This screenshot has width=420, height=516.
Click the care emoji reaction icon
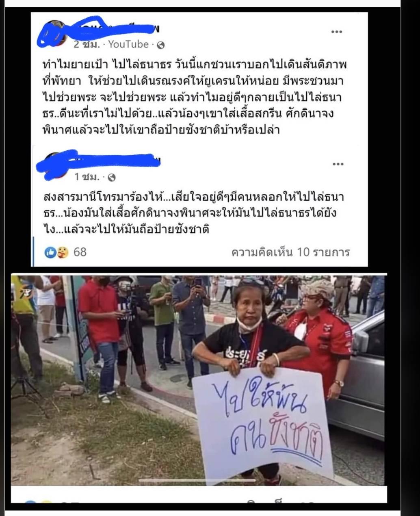tap(63, 252)
